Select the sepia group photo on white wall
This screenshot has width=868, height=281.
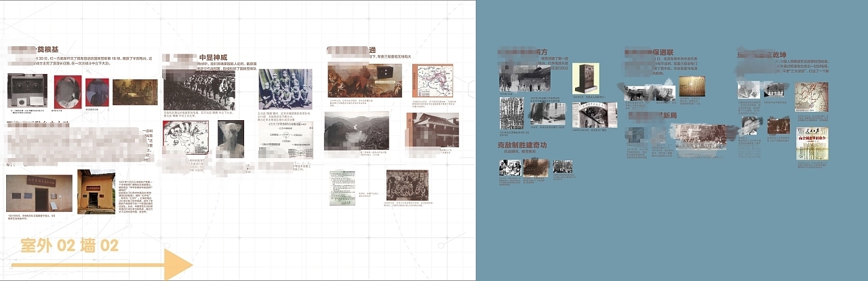click(x=408, y=185)
